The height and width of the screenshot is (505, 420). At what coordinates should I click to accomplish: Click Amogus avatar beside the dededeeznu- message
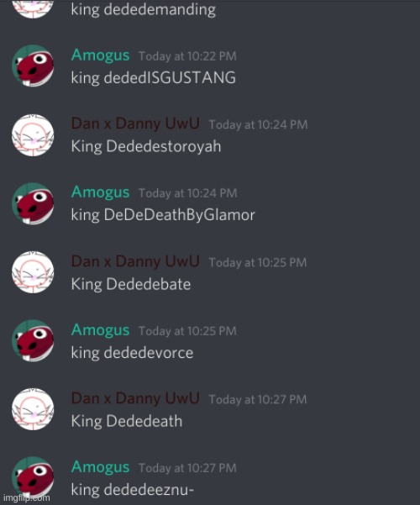click(33, 478)
